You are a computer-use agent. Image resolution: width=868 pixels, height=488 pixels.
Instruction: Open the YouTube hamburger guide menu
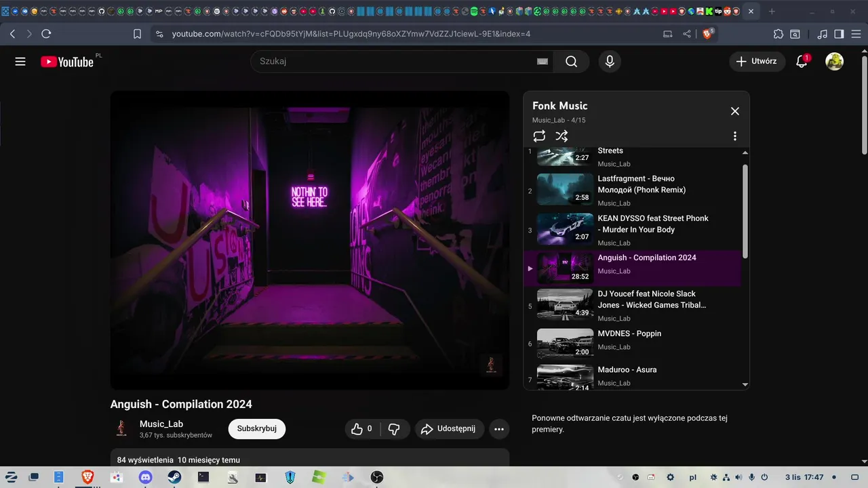point(20,62)
